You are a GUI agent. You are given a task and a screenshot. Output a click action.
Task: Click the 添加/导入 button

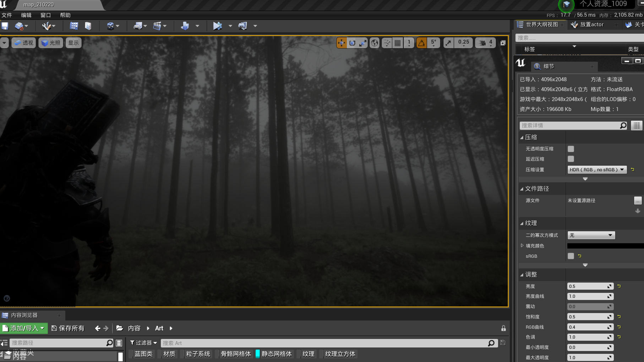[x=24, y=328]
